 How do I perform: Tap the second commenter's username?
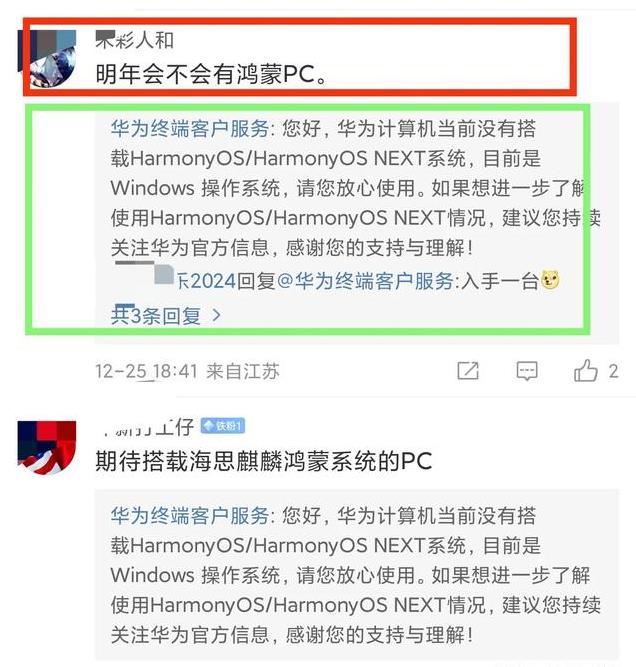point(145,427)
